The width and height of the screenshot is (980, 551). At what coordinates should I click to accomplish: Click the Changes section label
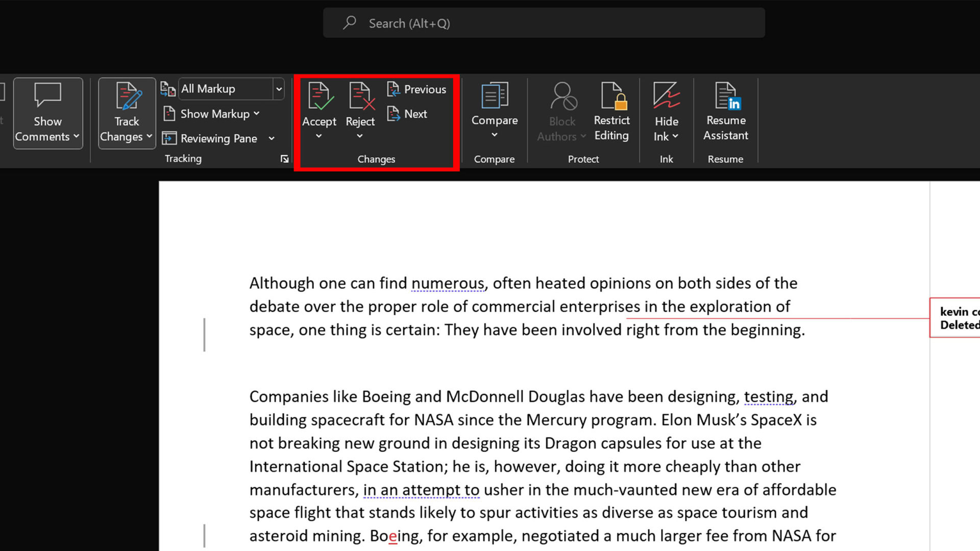coord(376,158)
